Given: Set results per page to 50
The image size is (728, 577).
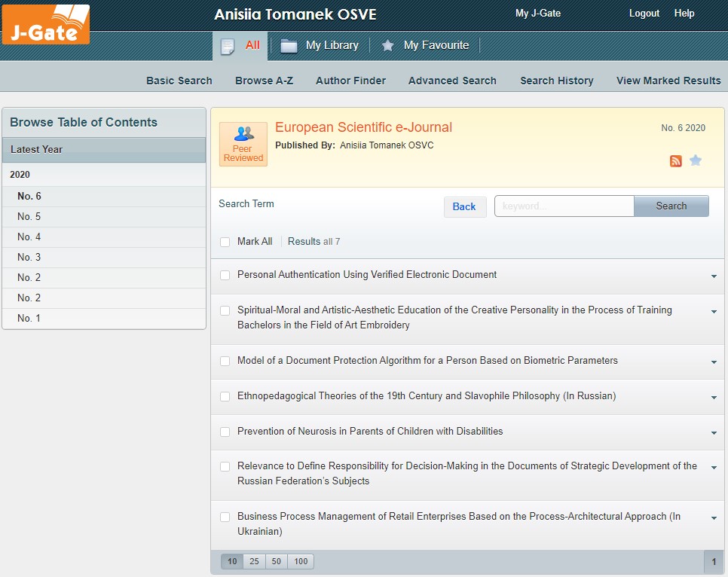Looking at the screenshot, I should tap(277, 561).
